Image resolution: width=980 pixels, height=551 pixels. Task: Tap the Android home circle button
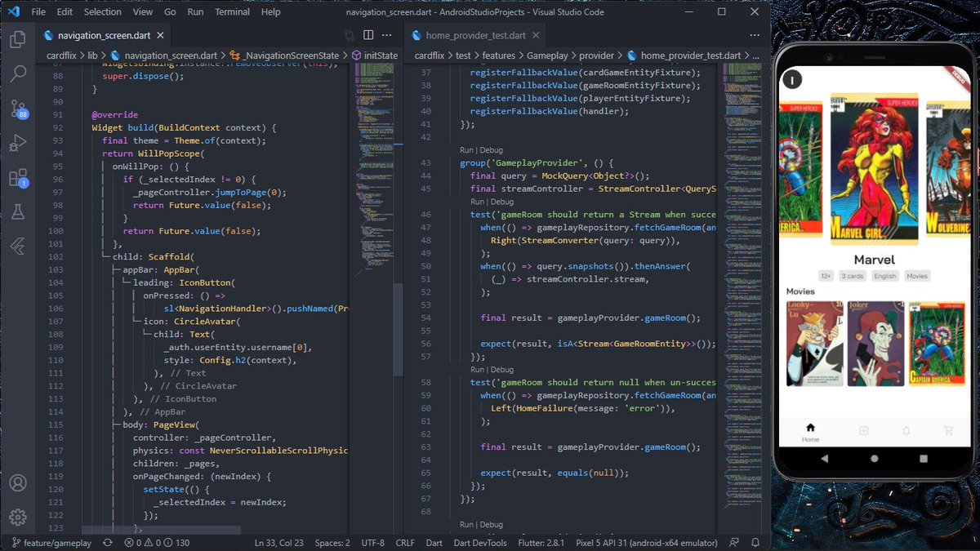(x=876, y=460)
